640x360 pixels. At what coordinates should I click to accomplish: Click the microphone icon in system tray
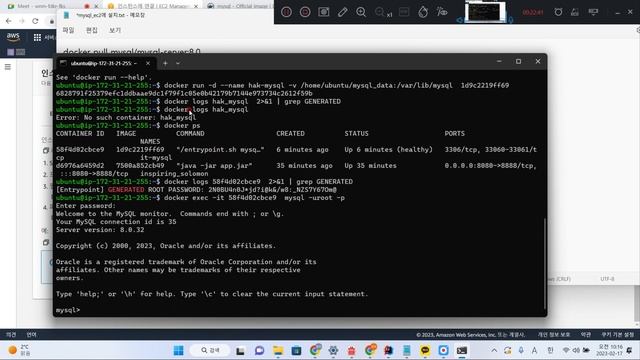coord(521,350)
